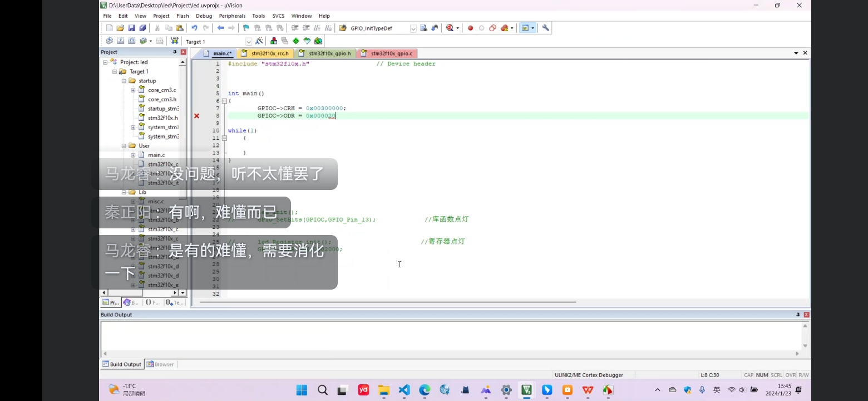The width and height of the screenshot is (868, 401).
Task: Toggle breakpoint using red circle toolbar icon
Action: pyautogui.click(x=470, y=28)
